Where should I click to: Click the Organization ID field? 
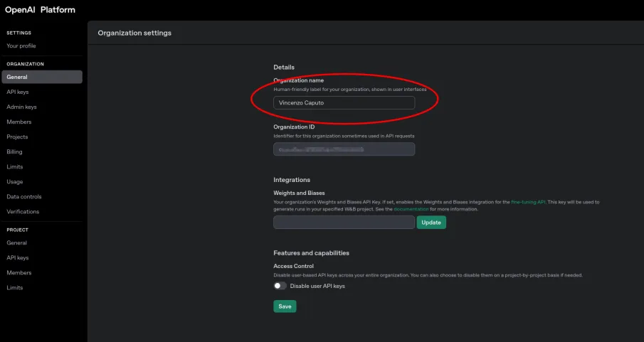(x=344, y=149)
